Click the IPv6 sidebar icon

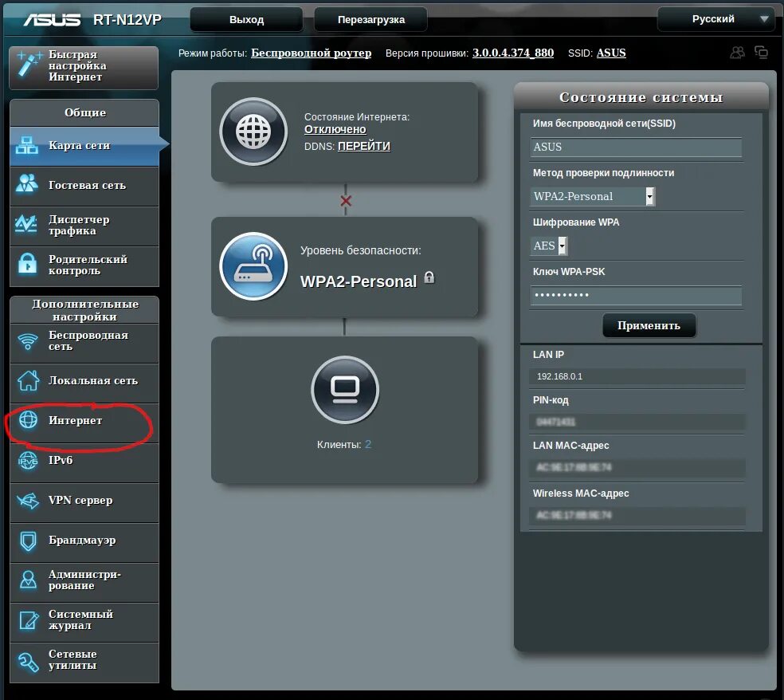pos(28,460)
